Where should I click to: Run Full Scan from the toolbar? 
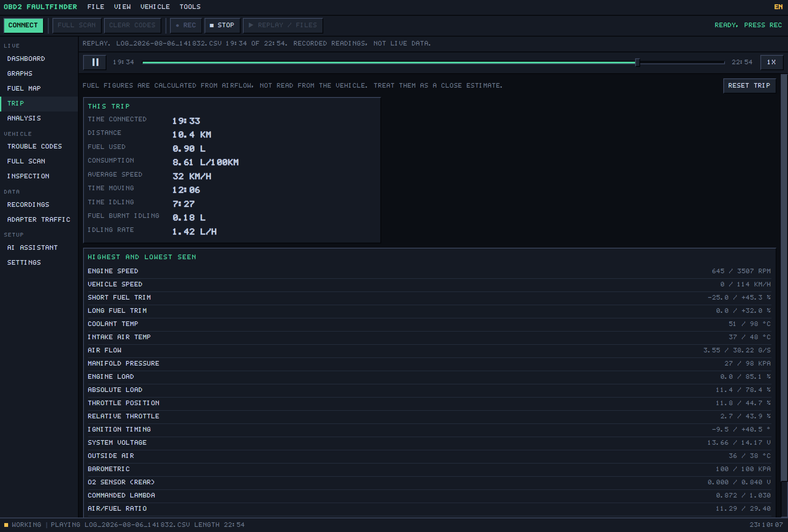click(x=77, y=26)
